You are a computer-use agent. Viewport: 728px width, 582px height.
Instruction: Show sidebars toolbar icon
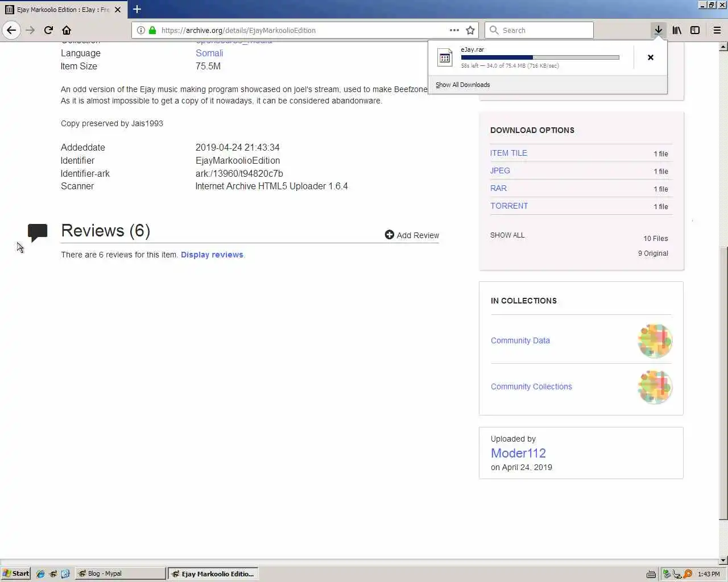[x=695, y=30]
